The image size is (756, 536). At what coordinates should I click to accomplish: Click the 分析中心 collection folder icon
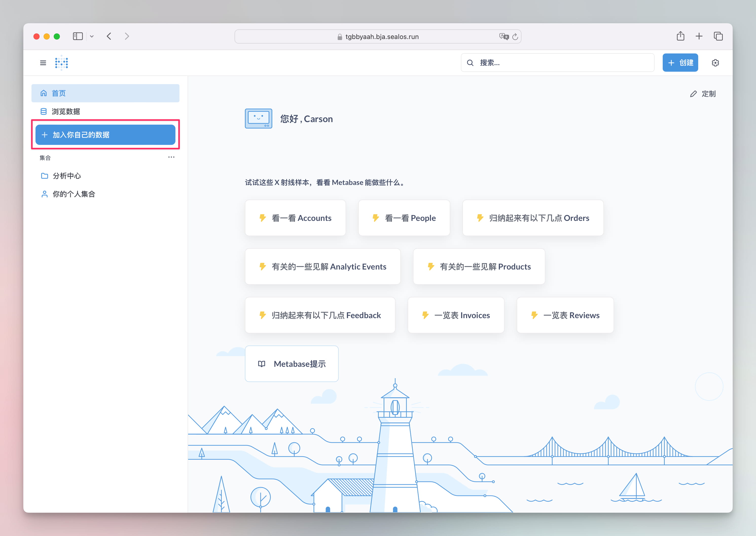click(x=45, y=176)
